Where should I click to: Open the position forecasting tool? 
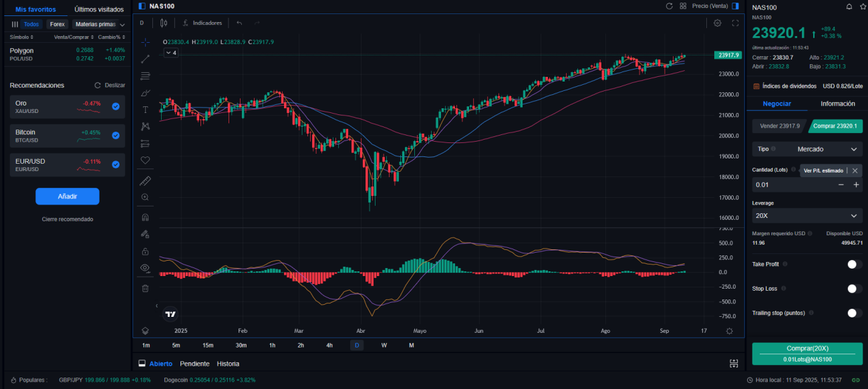click(x=145, y=143)
